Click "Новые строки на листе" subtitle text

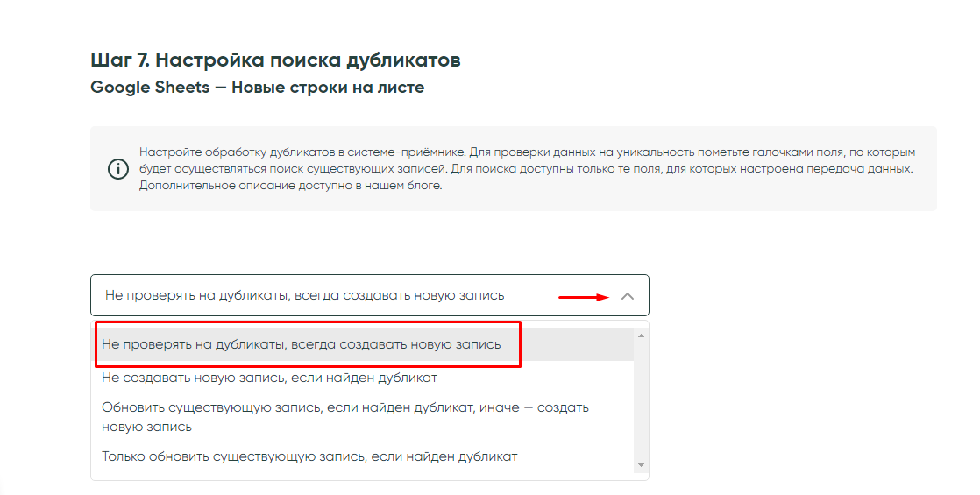(x=328, y=88)
